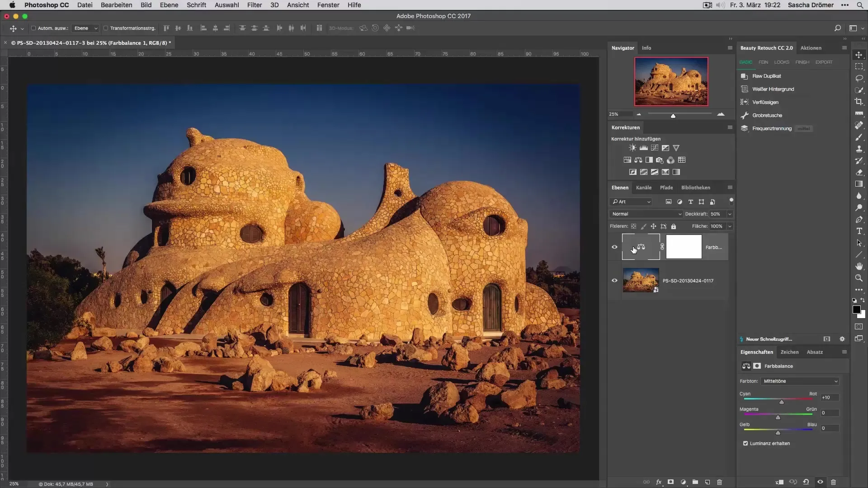Add a Hue/Saturation adjustment layer
The image size is (868, 488).
(x=627, y=160)
